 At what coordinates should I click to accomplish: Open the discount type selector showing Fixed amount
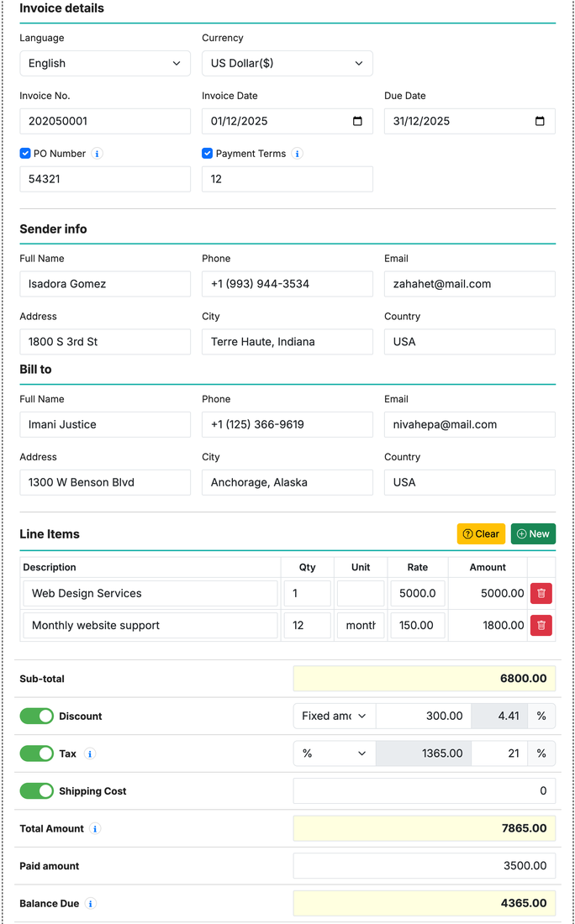point(334,716)
